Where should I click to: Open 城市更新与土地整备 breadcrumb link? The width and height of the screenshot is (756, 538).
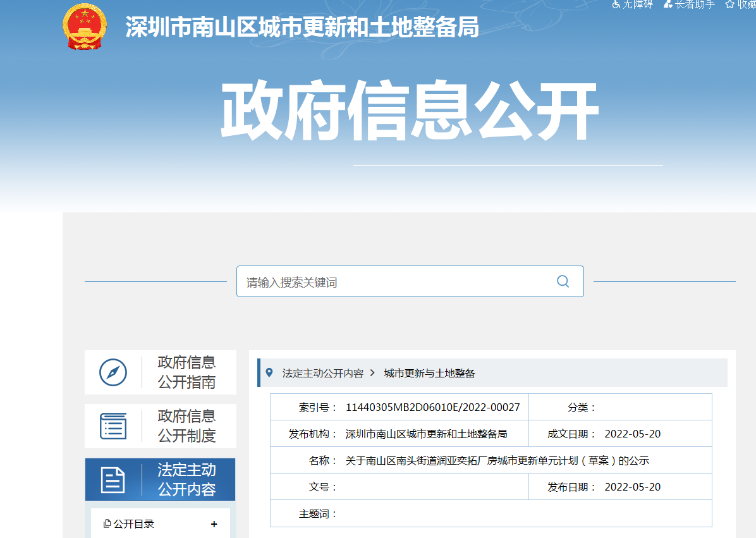pyautogui.click(x=429, y=374)
